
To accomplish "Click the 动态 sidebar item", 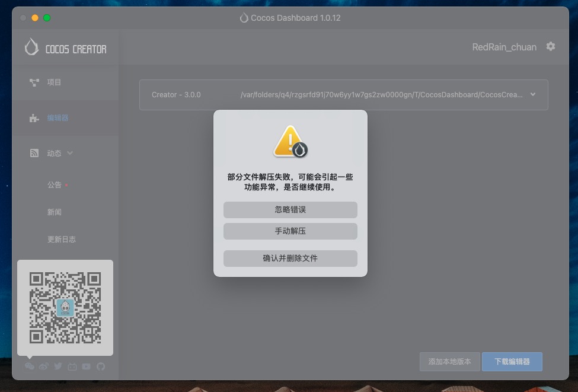I will (54, 153).
